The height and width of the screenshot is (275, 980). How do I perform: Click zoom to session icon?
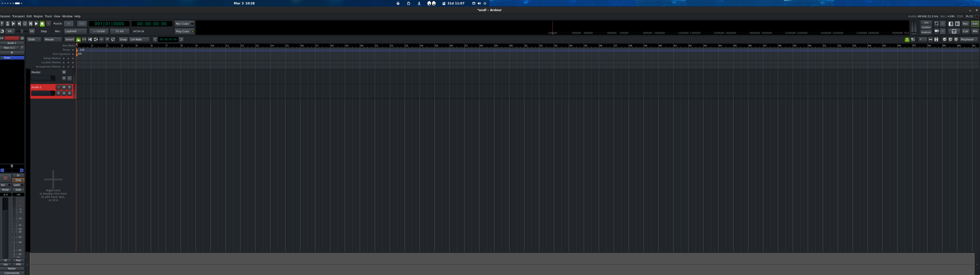[x=956, y=39]
